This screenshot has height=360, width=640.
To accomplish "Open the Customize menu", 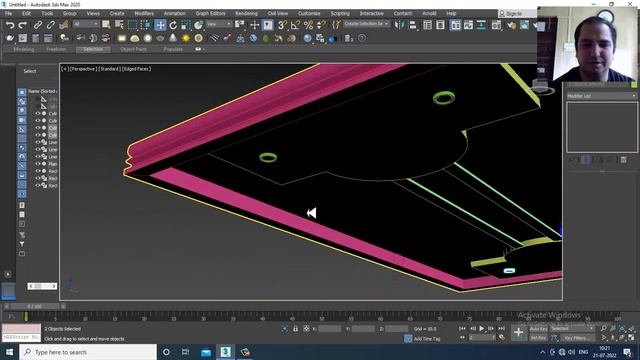I will pyautogui.click(x=309, y=13).
